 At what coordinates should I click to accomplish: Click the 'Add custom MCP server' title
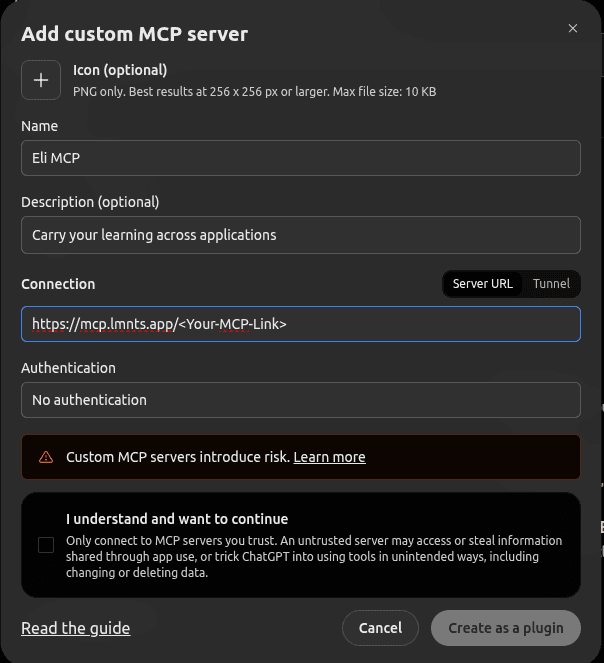click(135, 34)
